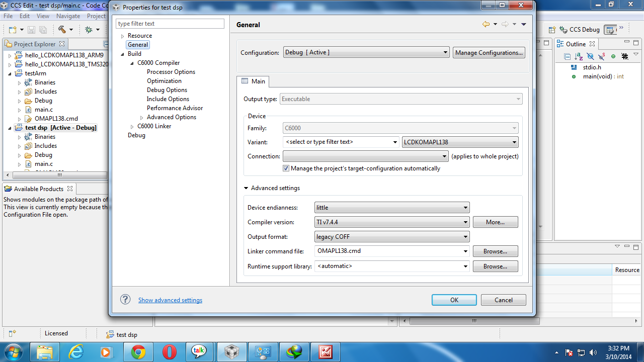Image resolution: width=644 pixels, height=362 pixels.
Task: Expand the Resource tree node
Action: (x=122, y=36)
